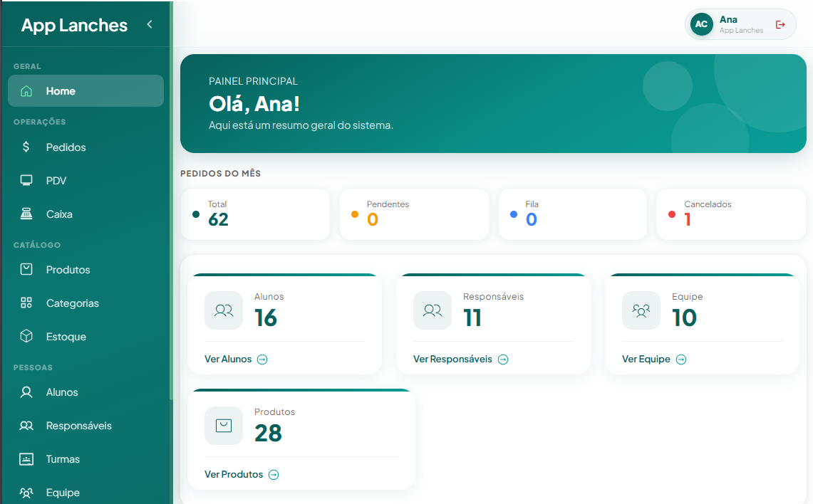Select Estoque in the sidebar

tap(86, 336)
